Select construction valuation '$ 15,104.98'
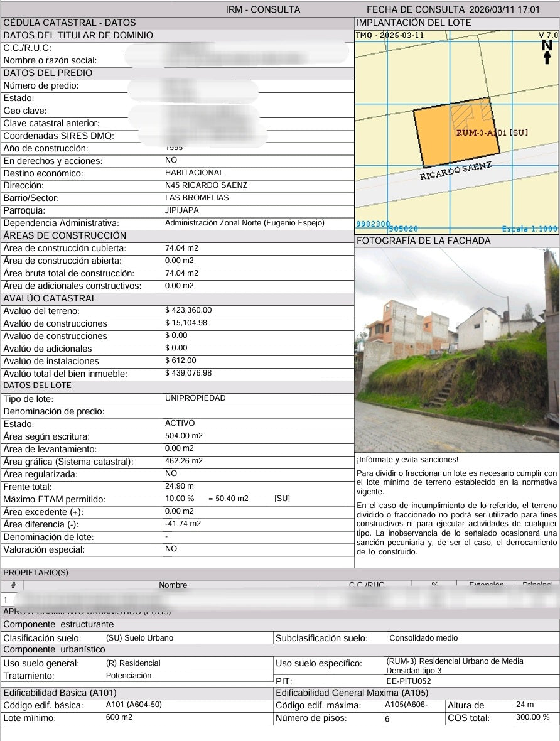 coord(186,323)
